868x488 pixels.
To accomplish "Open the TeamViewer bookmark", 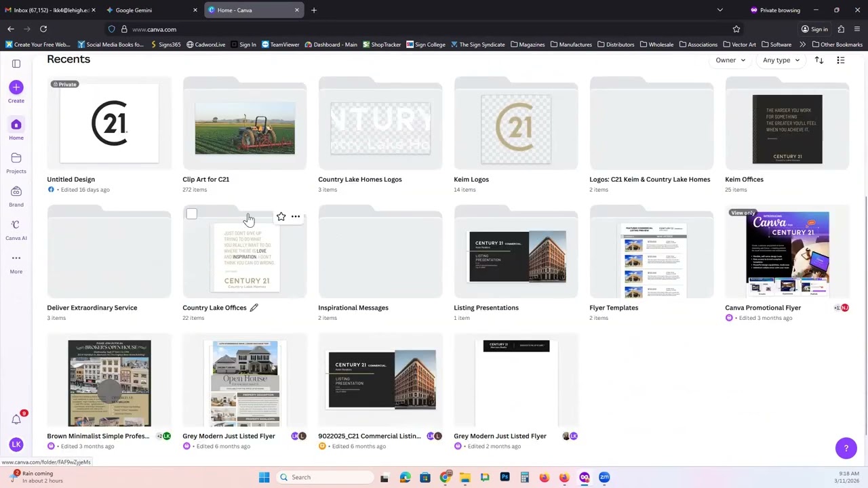I will pyautogui.click(x=280, y=45).
